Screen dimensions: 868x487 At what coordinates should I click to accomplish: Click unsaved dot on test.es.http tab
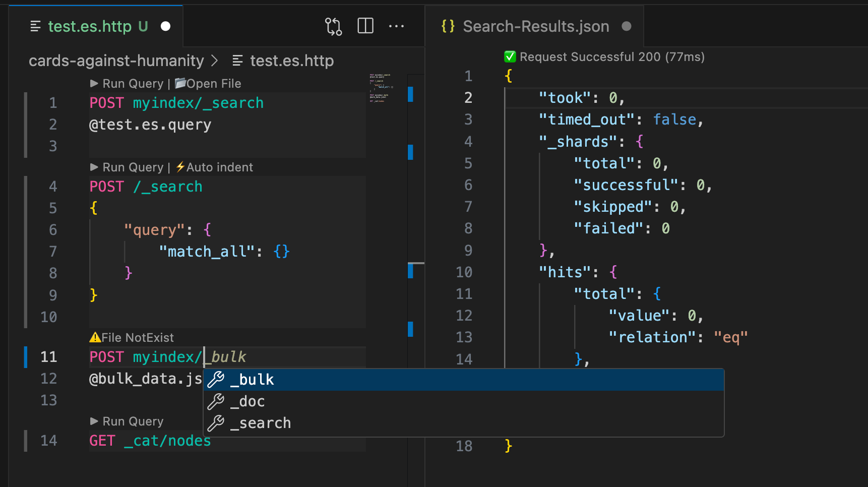pyautogui.click(x=165, y=26)
